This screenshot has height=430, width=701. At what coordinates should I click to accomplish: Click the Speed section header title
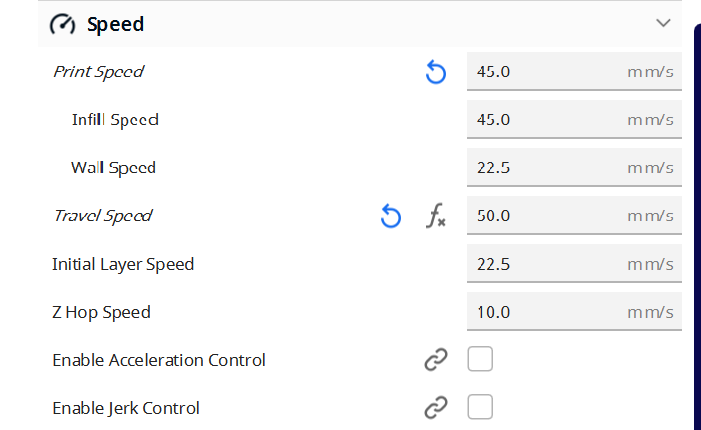[115, 24]
